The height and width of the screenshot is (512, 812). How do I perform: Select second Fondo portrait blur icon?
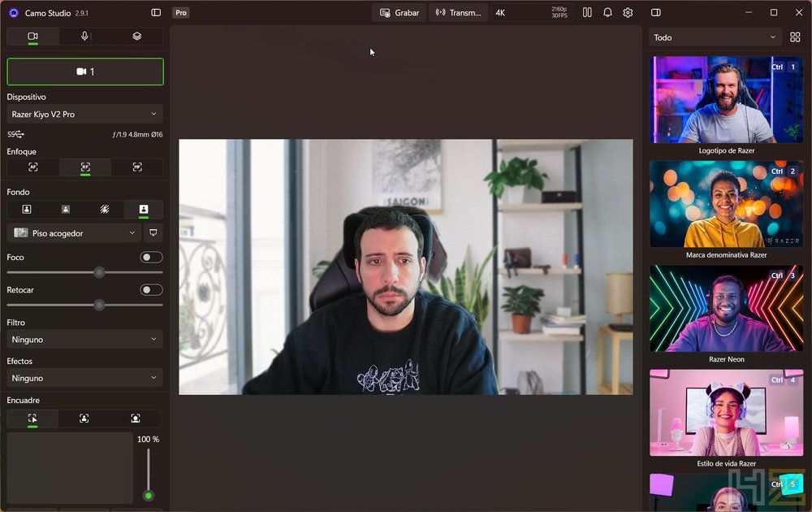click(x=66, y=210)
